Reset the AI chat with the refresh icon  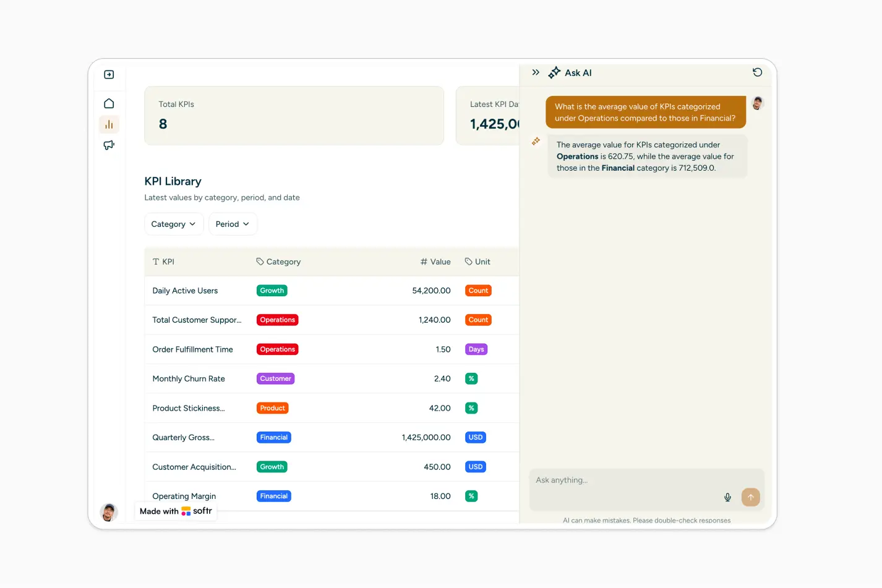(x=757, y=72)
